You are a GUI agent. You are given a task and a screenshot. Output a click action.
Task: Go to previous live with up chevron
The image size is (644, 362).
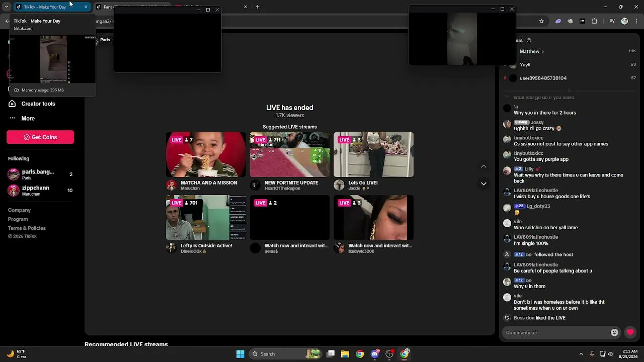point(484,166)
